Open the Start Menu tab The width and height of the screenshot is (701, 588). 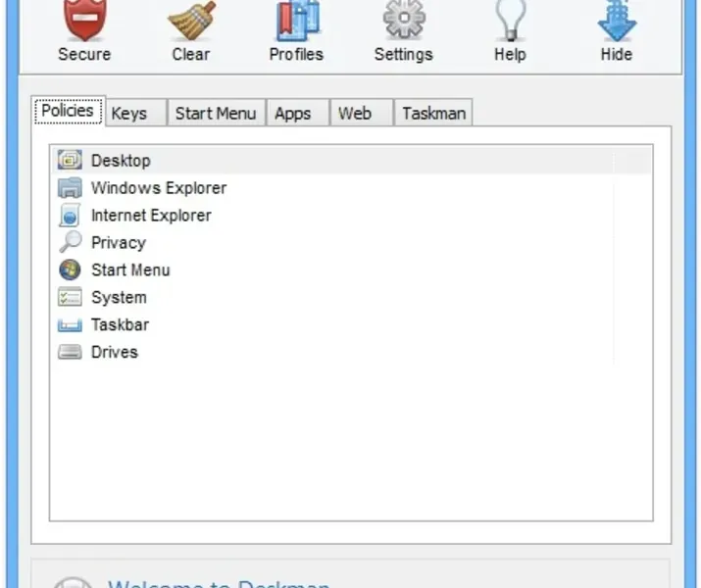216,113
